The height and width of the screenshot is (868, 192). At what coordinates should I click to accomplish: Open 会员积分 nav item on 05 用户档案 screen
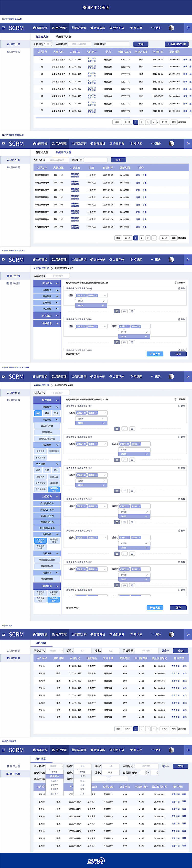pos(117,634)
